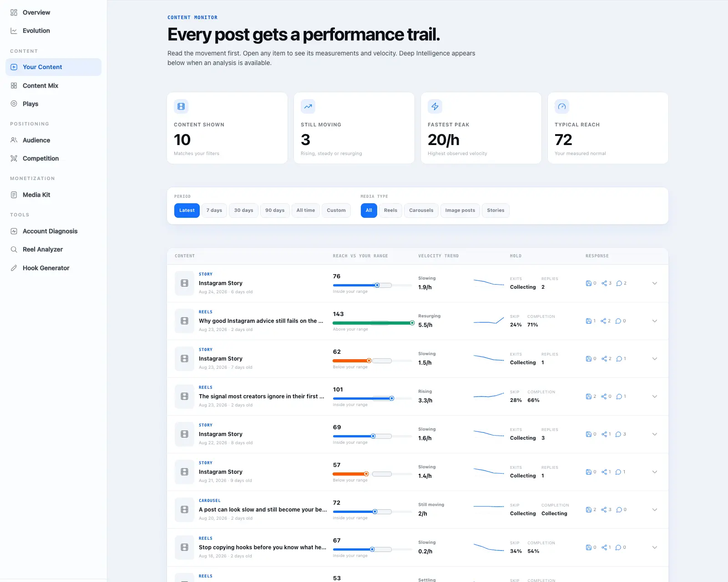Filter media type to Image posts
The width and height of the screenshot is (728, 582).
coord(460,211)
